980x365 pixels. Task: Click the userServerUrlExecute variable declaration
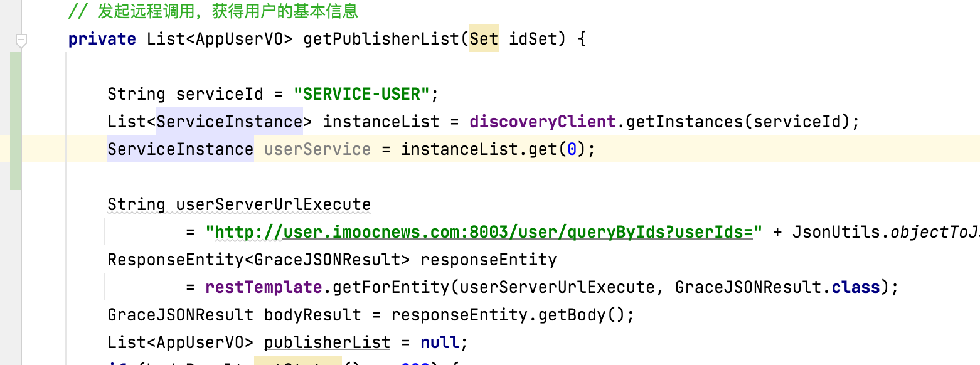(x=274, y=204)
